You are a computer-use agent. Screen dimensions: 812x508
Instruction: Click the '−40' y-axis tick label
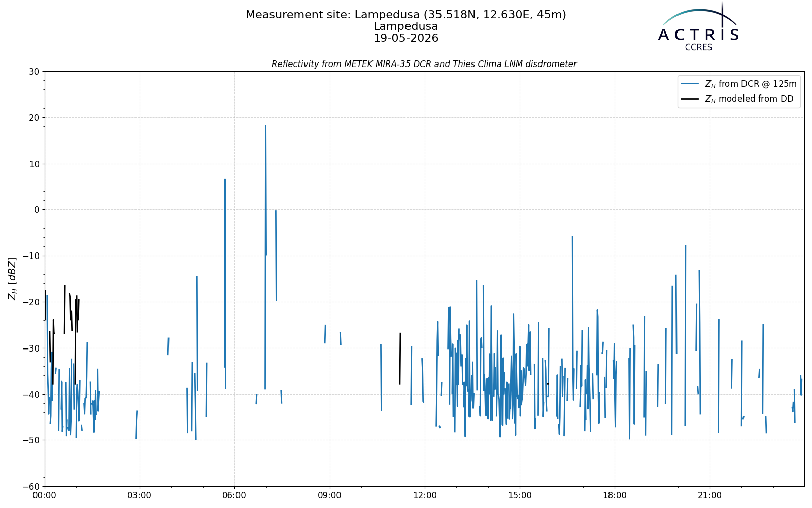30,394
